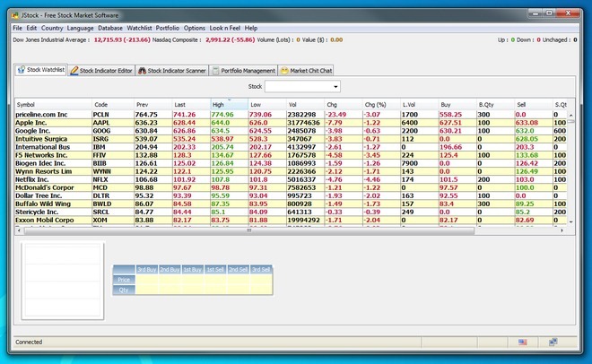Open the Options menu
Image resolution: width=592 pixels, height=364 pixels.
195,28
